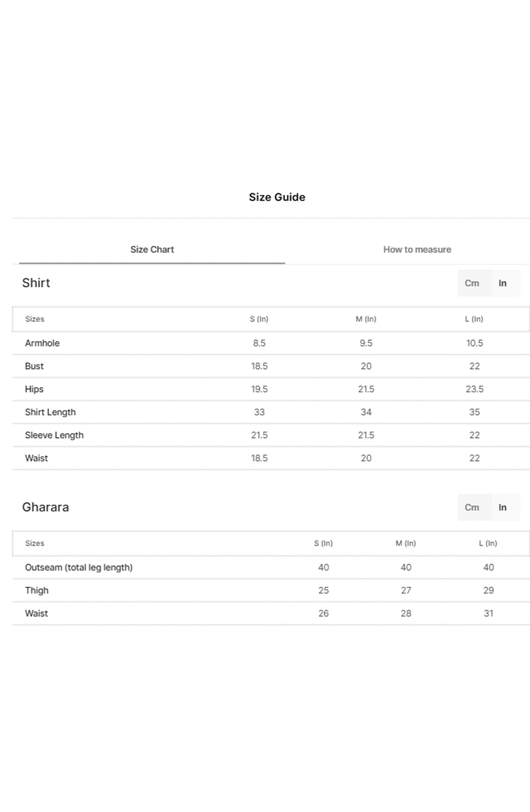Open the How to measure tab
530x812 pixels.
coord(417,250)
